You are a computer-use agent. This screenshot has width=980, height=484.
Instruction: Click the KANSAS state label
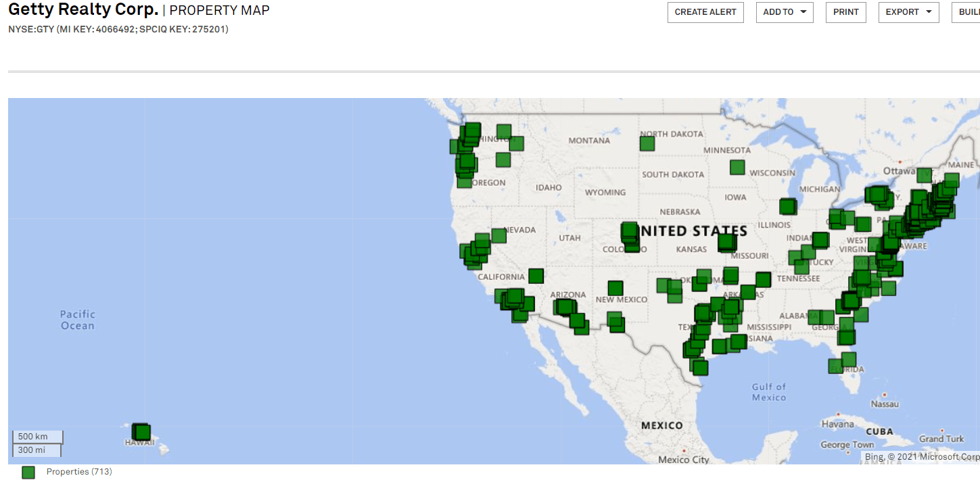pos(691,249)
